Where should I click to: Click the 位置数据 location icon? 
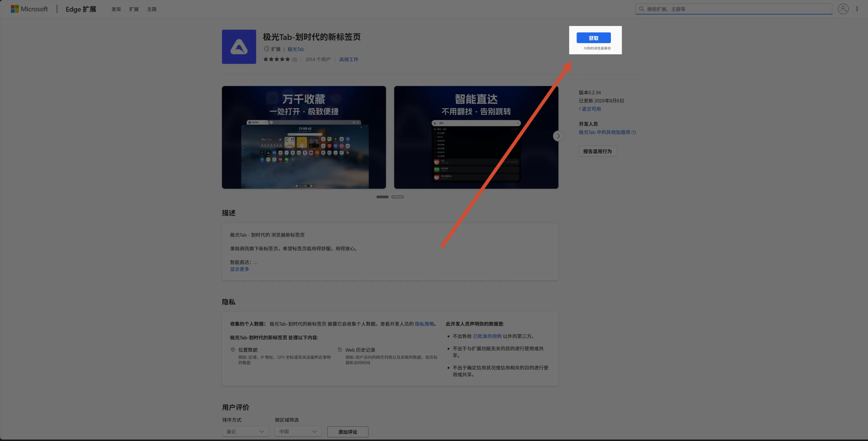pyautogui.click(x=233, y=350)
